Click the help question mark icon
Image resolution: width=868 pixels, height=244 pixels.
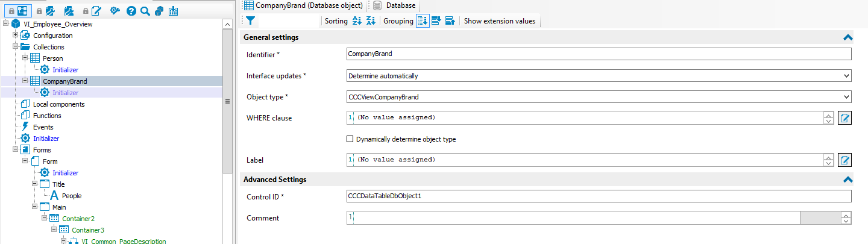[x=131, y=11]
